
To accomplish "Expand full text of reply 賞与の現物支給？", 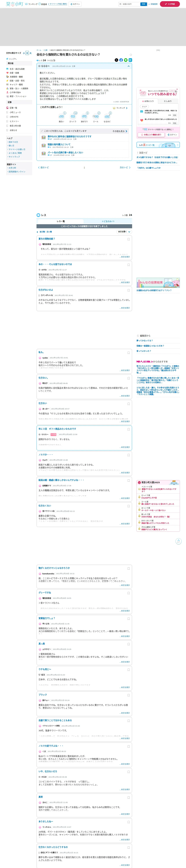I will pyautogui.click(x=125, y=257).
